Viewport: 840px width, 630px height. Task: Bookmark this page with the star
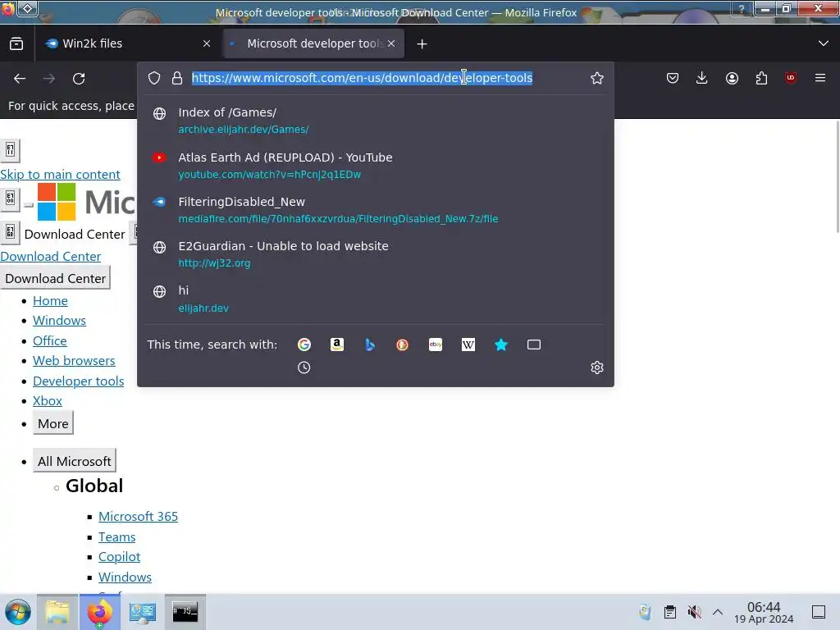[x=597, y=78]
